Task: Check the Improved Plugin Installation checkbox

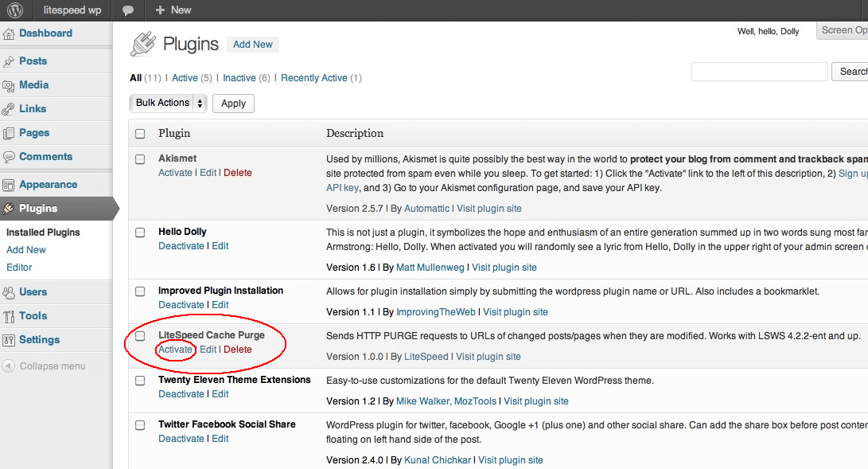Action: (x=140, y=291)
